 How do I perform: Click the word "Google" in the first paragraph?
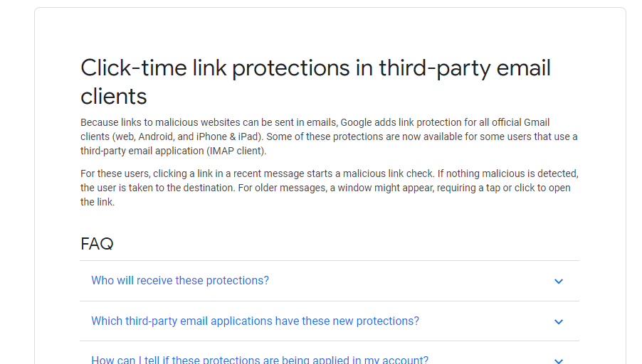pos(356,123)
